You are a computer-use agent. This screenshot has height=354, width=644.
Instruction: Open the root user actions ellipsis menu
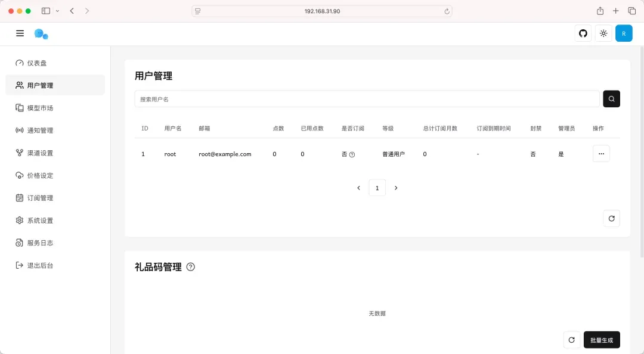coord(601,154)
